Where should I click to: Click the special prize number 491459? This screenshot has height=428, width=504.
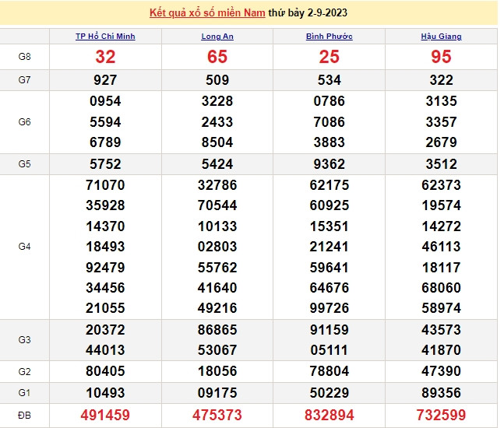tap(105, 416)
